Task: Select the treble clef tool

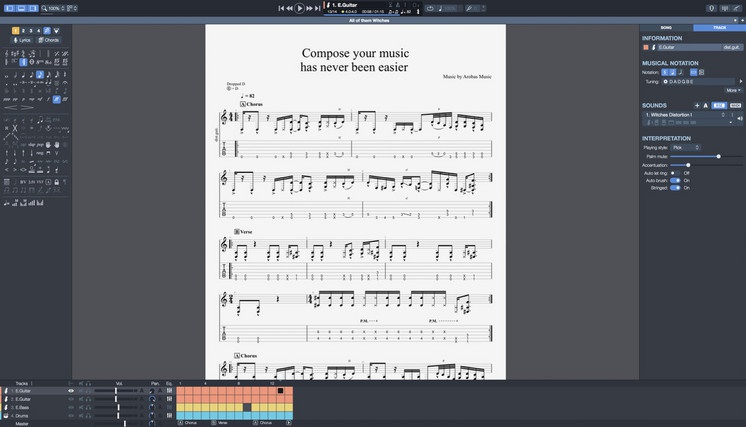Action: coord(7,54)
